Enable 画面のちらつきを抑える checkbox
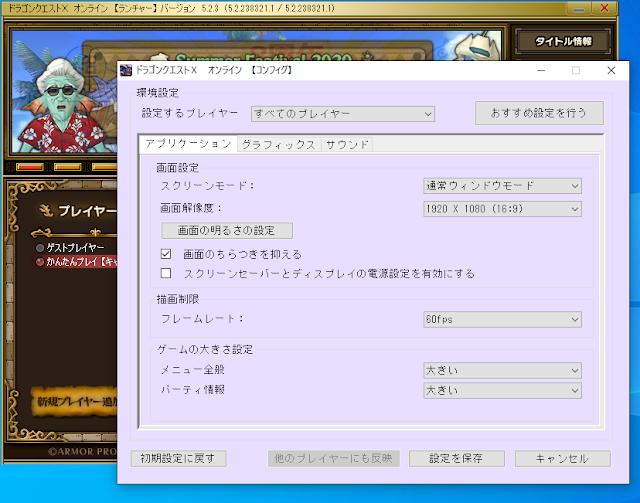 166,254
